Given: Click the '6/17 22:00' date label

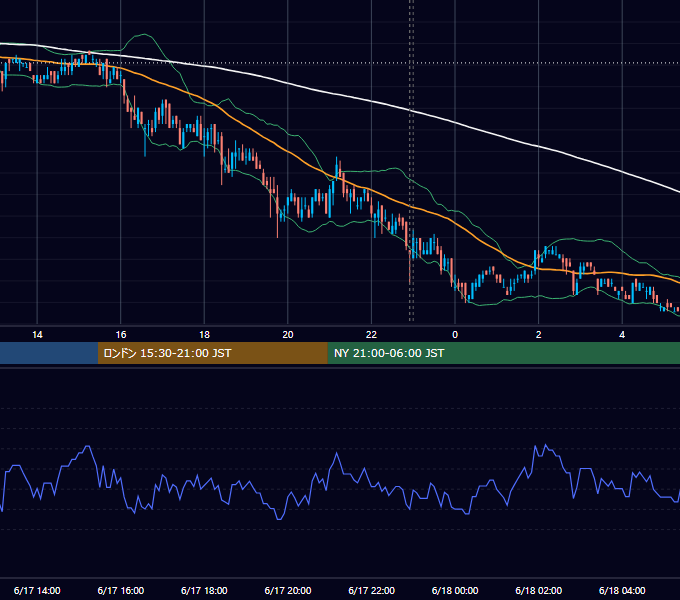Looking at the screenshot, I should click(372, 590).
